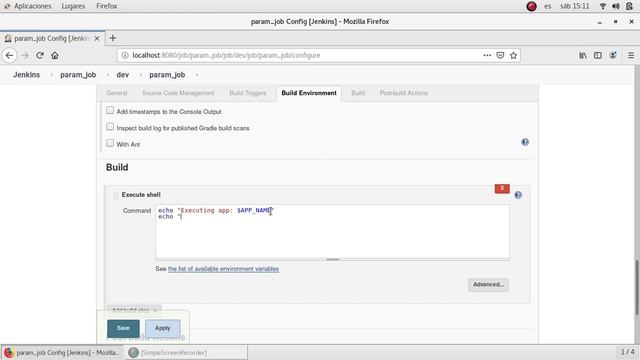Save page to Pocket icon

500,55
